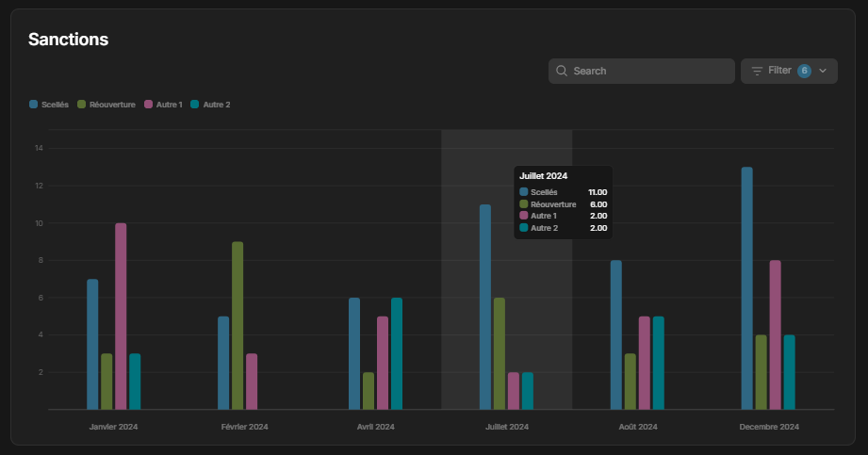Select the Février 2024 Réouverture bar
Screen dimensions: 868x455
tap(237, 326)
